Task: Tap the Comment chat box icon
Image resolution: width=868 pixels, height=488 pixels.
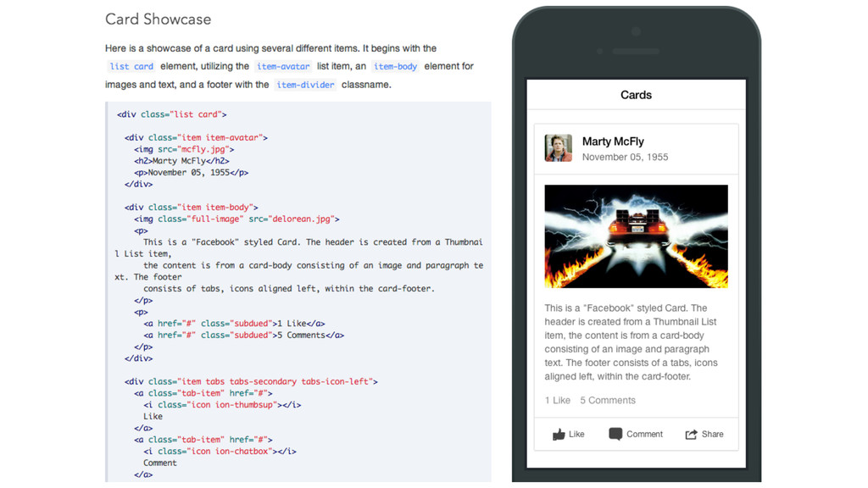Action: [615, 435]
